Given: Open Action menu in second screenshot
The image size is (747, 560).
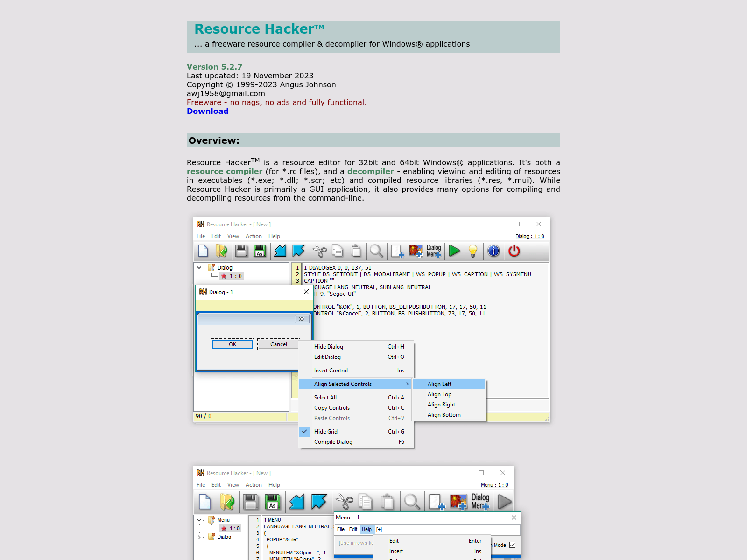Looking at the screenshot, I should coord(254,485).
